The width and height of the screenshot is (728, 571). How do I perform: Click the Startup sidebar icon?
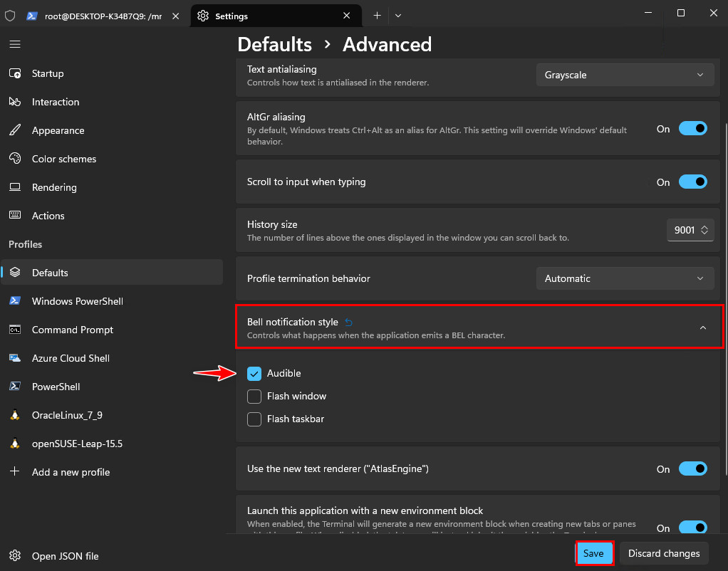pyautogui.click(x=15, y=73)
